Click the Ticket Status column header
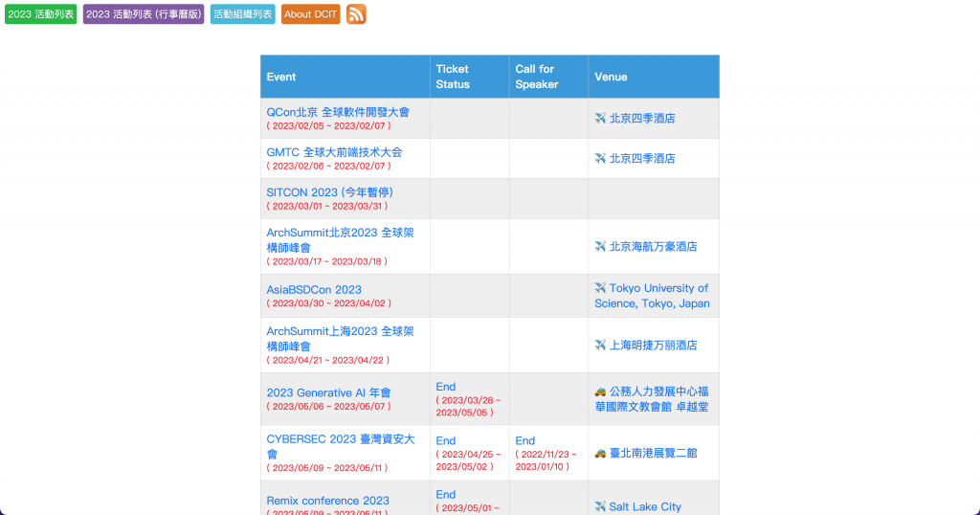The width and height of the screenshot is (980, 515). tap(469, 77)
